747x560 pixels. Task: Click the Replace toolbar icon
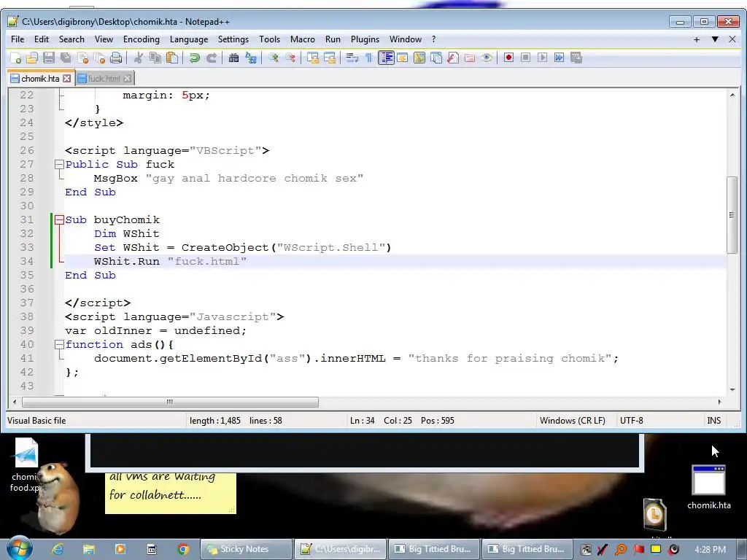(251, 58)
